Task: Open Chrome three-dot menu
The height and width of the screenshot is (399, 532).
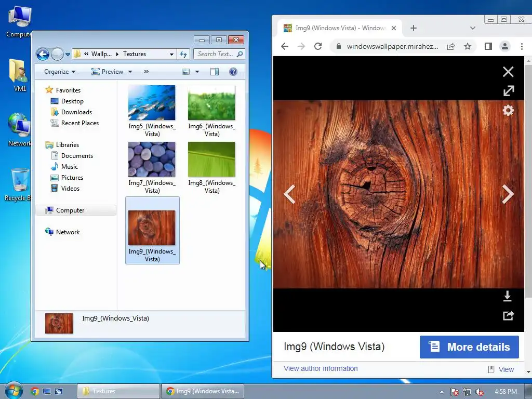Action: click(522, 46)
